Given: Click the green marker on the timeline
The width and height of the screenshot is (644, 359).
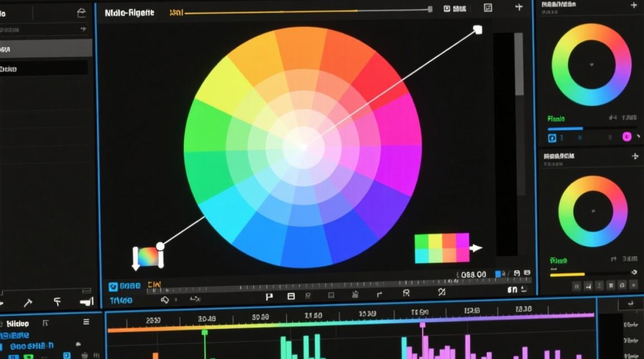Looking at the screenshot, I should click(x=205, y=332).
